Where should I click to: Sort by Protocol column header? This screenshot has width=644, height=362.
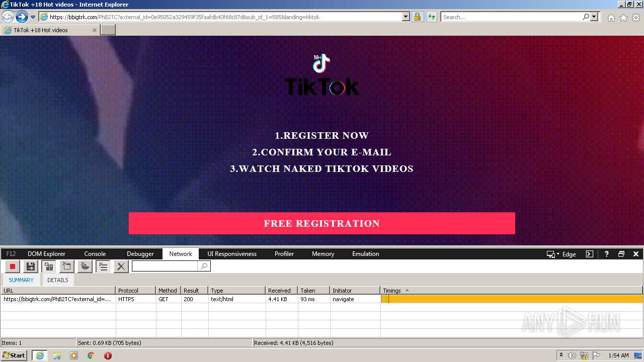[x=136, y=291]
